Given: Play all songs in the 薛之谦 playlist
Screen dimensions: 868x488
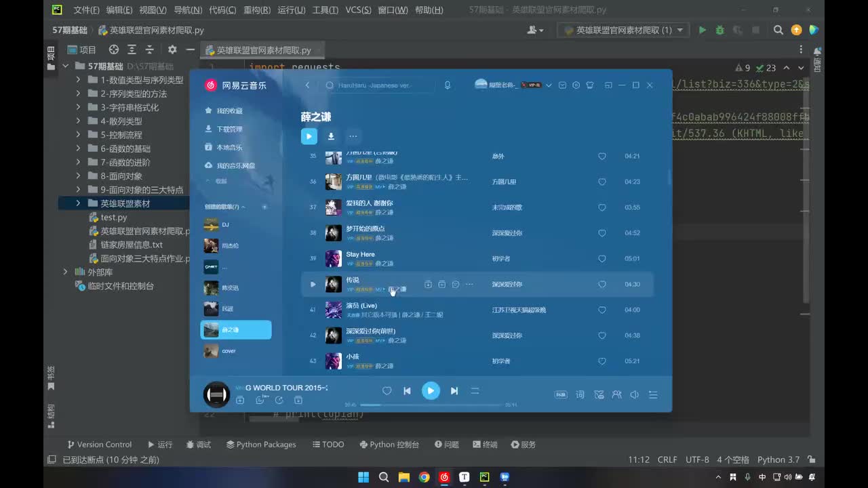Looking at the screenshot, I should pos(309,136).
